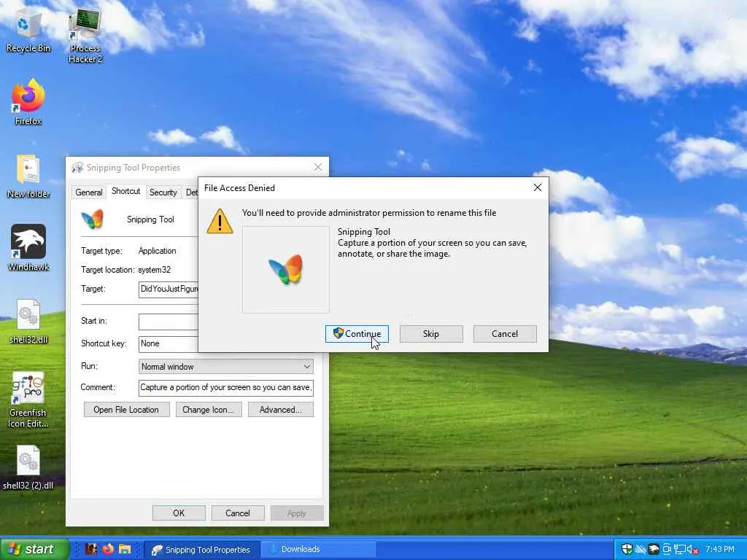Switch to the partially hidden Details tab
747x560 pixels.
click(x=191, y=192)
